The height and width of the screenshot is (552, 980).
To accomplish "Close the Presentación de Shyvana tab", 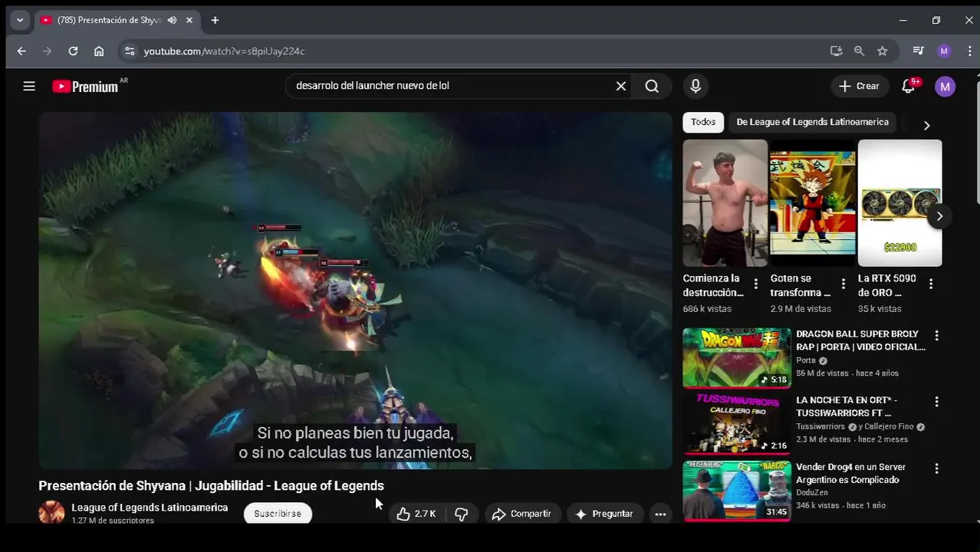I will [189, 20].
